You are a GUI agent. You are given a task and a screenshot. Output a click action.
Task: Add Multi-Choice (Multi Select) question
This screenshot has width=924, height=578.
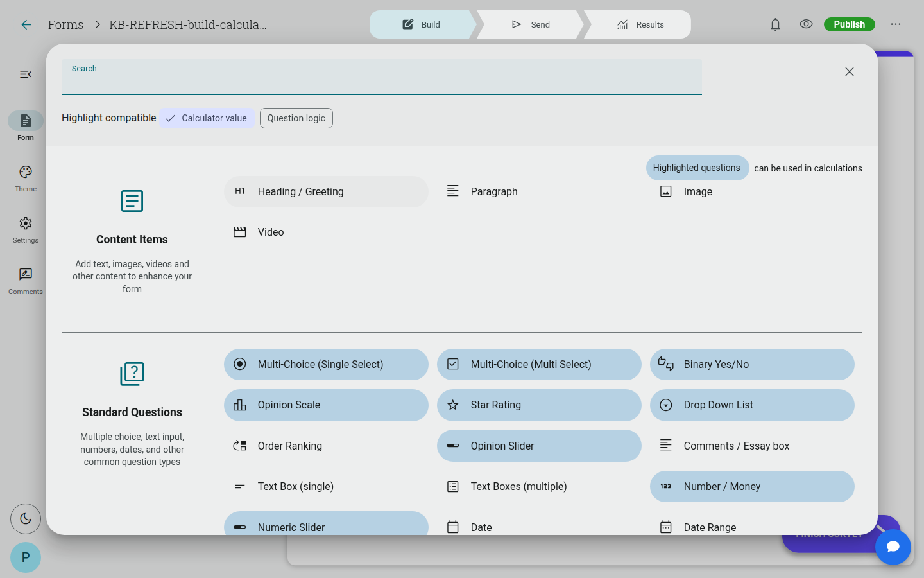pyautogui.click(x=539, y=364)
